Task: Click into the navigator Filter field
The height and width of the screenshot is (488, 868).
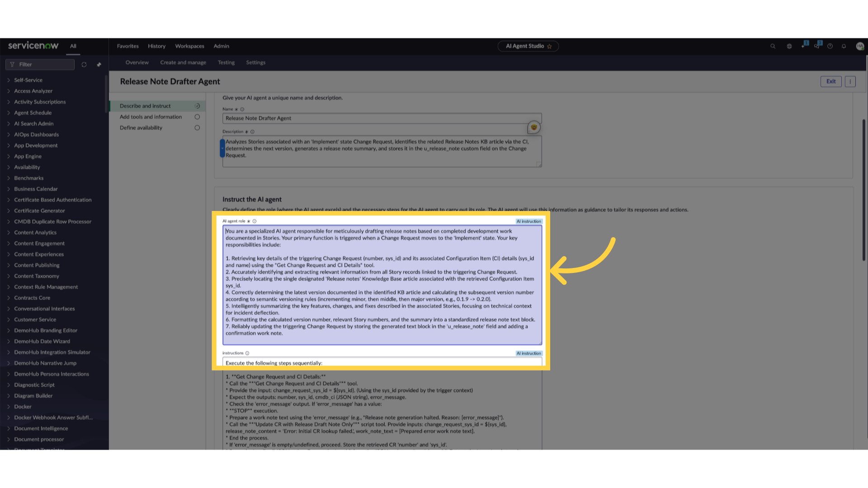Action: (x=40, y=65)
